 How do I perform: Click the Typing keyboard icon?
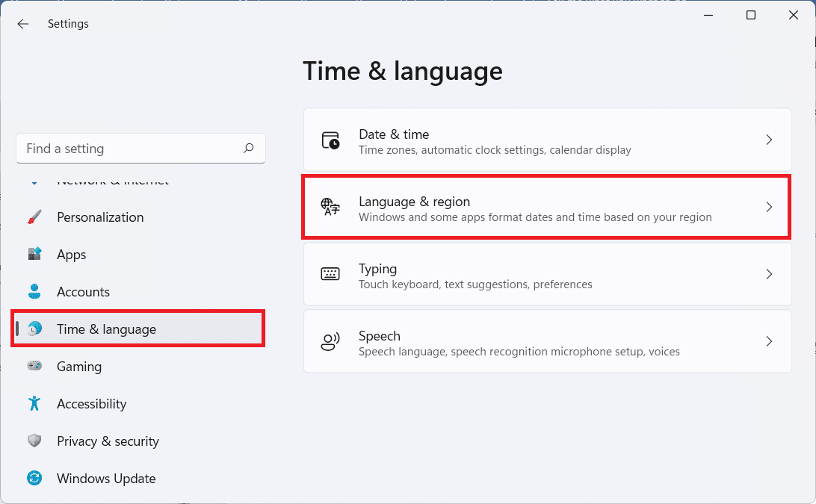331,274
